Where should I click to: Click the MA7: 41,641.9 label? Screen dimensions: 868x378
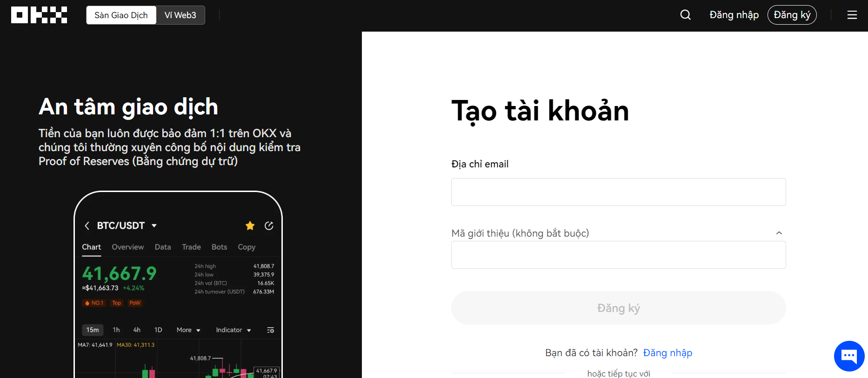pyautogui.click(x=95, y=345)
